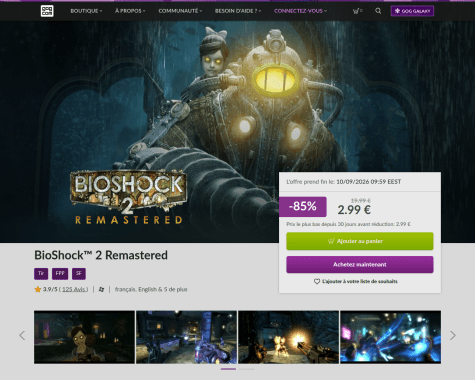Select the second carousel page indicator

[246, 369]
